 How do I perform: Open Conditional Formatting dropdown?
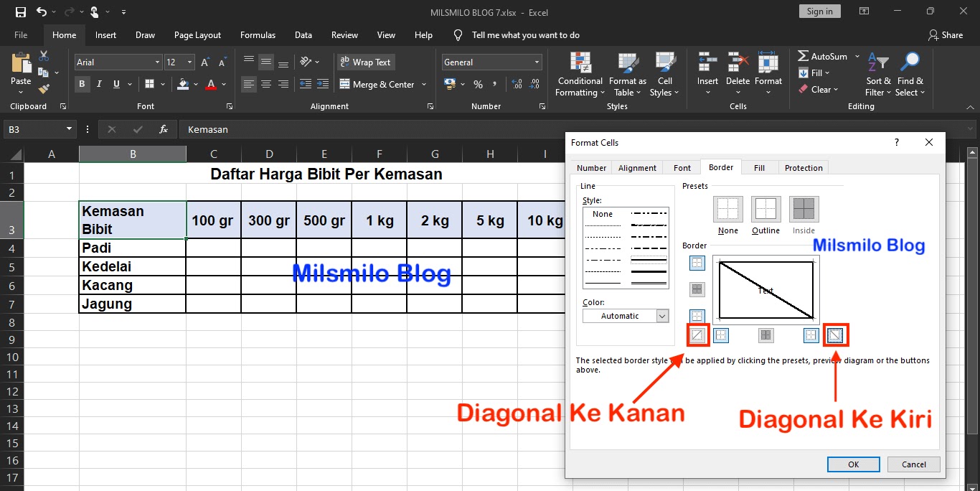pos(580,75)
